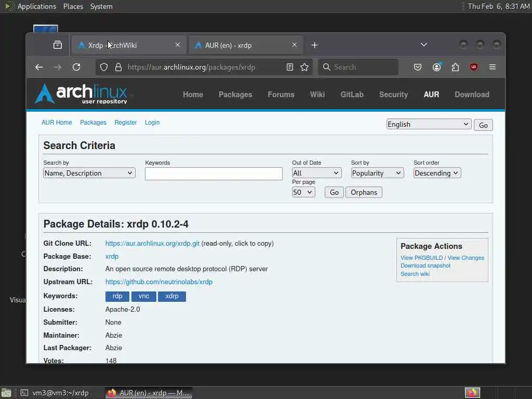Select the AUR (en) - xrdp tab

click(245, 45)
